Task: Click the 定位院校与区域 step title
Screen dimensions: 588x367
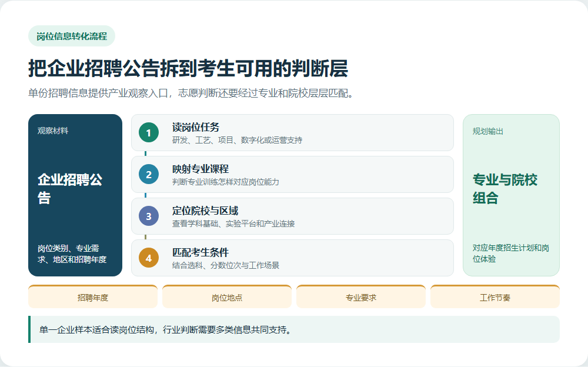Action: [x=205, y=211]
